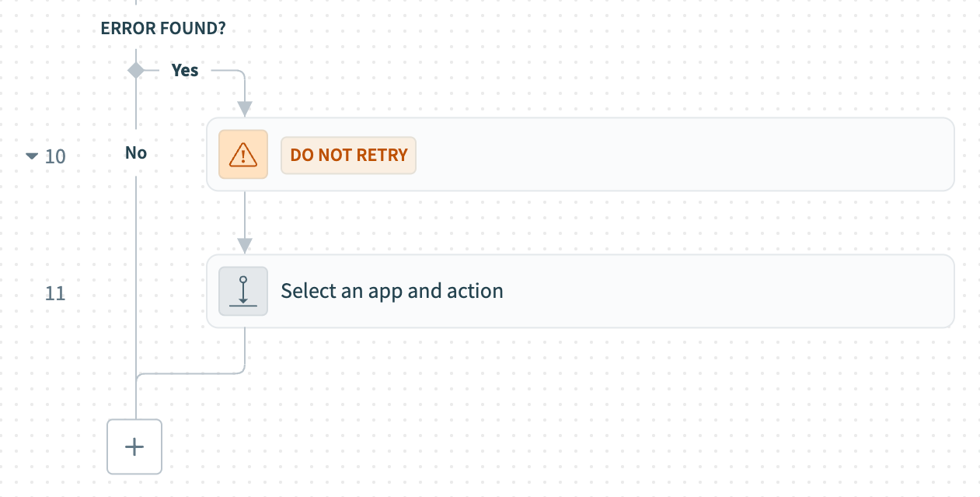Click the number 11 step label
The width and height of the screenshot is (980, 497).
[x=55, y=293]
